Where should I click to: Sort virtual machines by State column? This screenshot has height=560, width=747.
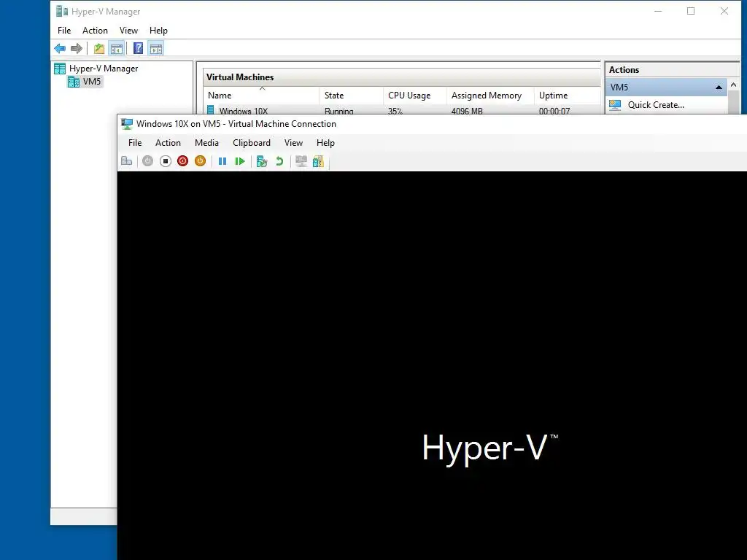tap(352, 96)
